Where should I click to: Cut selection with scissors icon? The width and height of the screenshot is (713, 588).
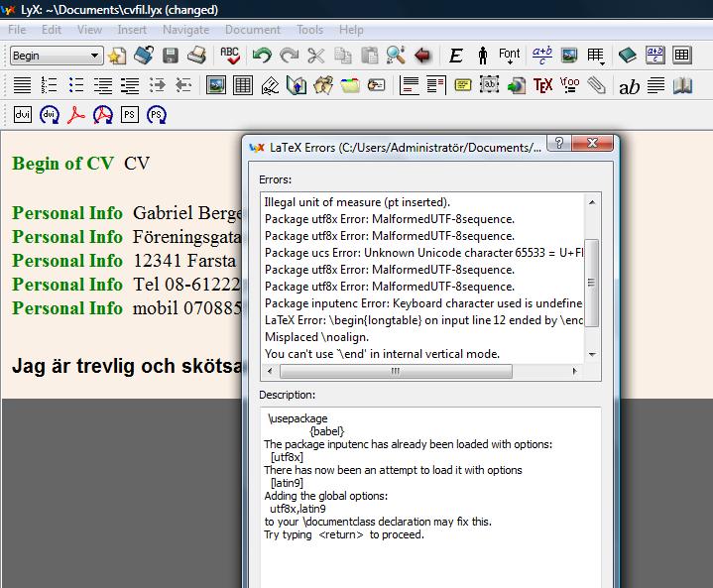(x=316, y=56)
